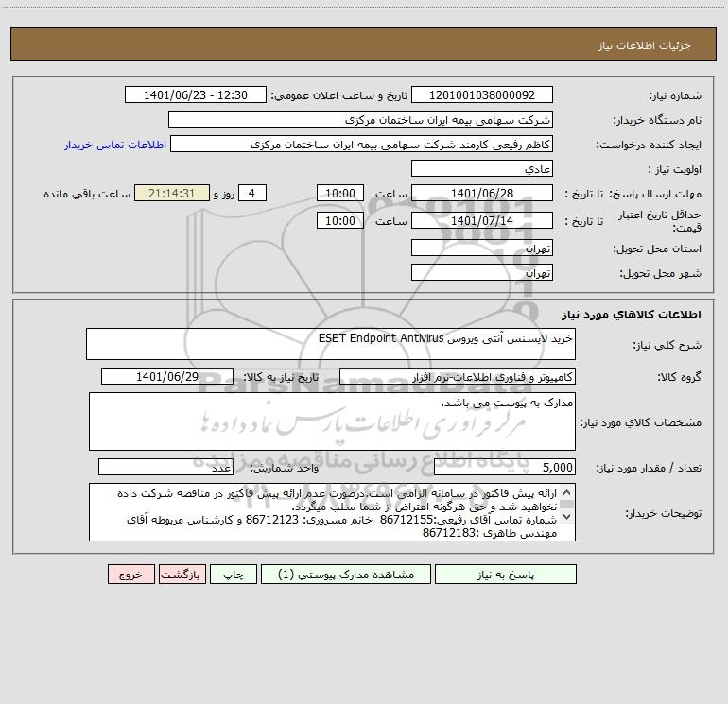The image size is (728, 704).
Task: Click general description field ESET Endpoint Antivirus
Action: pyautogui.click(x=331, y=344)
